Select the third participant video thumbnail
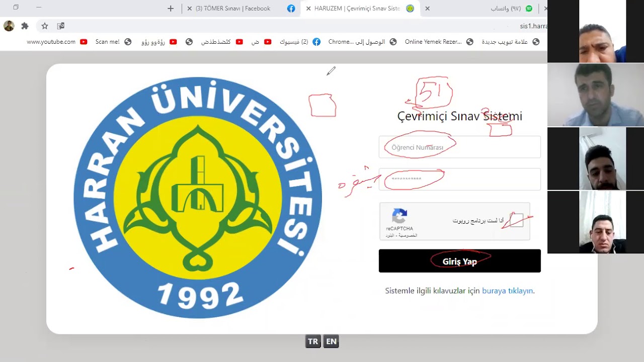This screenshot has width=644, height=362. pyautogui.click(x=596, y=158)
